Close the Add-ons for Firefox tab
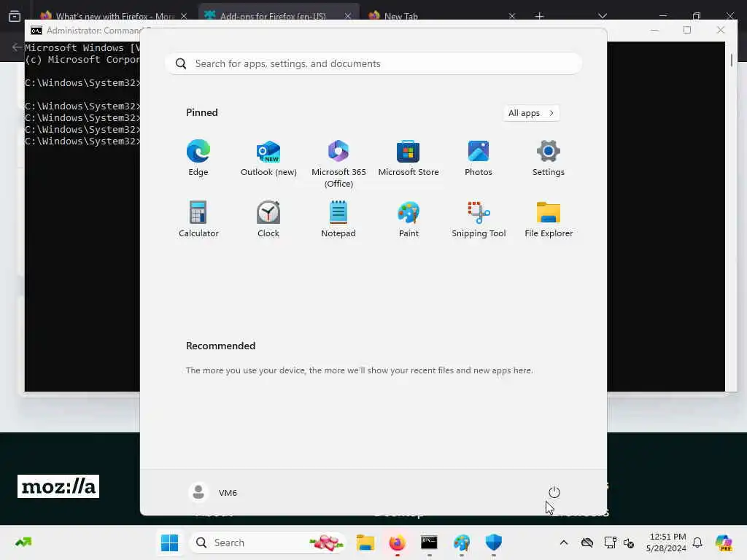The width and height of the screenshot is (747, 560). click(x=348, y=16)
